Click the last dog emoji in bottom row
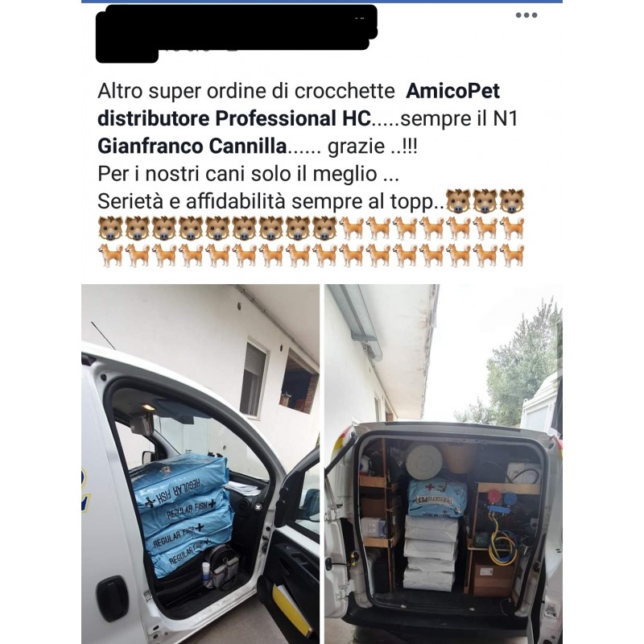The image size is (644, 644). (512, 255)
